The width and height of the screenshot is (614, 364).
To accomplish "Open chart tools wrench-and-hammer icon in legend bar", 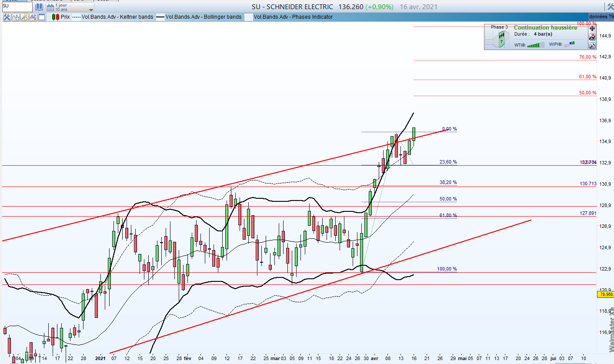I will pyautogui.click(x=7, y=17).
